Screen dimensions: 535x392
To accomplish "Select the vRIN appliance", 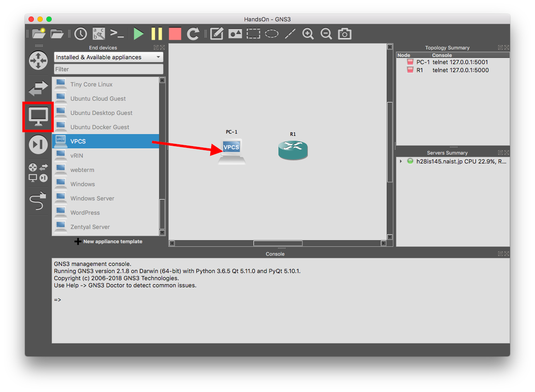I will [106, 155].
